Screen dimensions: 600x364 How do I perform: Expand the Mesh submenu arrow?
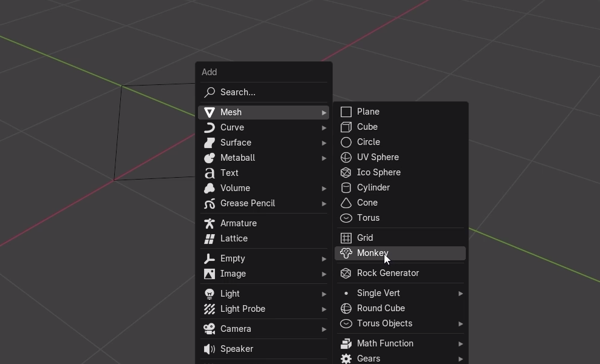tap(324, 112)
